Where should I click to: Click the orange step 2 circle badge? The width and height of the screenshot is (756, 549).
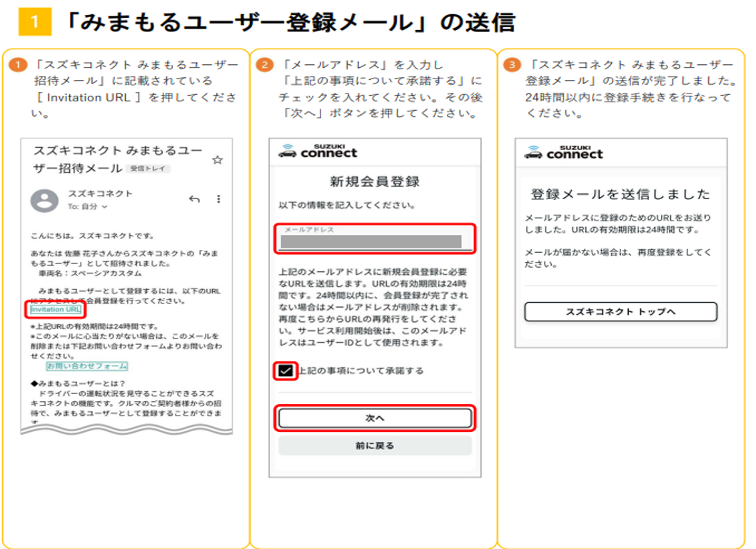[x=263, y=66]
